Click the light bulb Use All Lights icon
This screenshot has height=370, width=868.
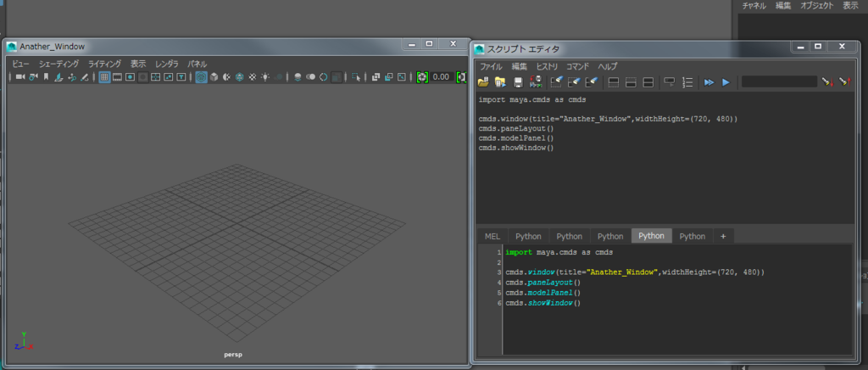[x=265, y=77]
